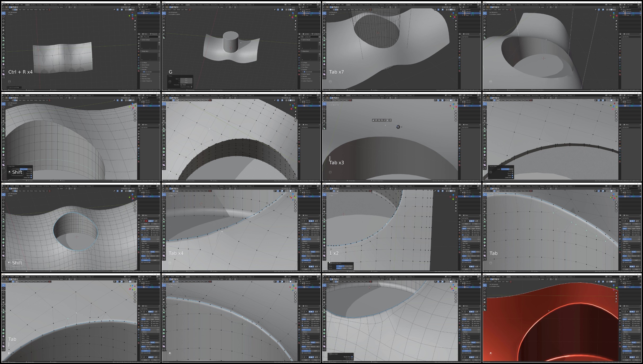Select the Measure tool in the 'J Tab x3' frame
Screen dimensions: 643x364
click(324, 128)
